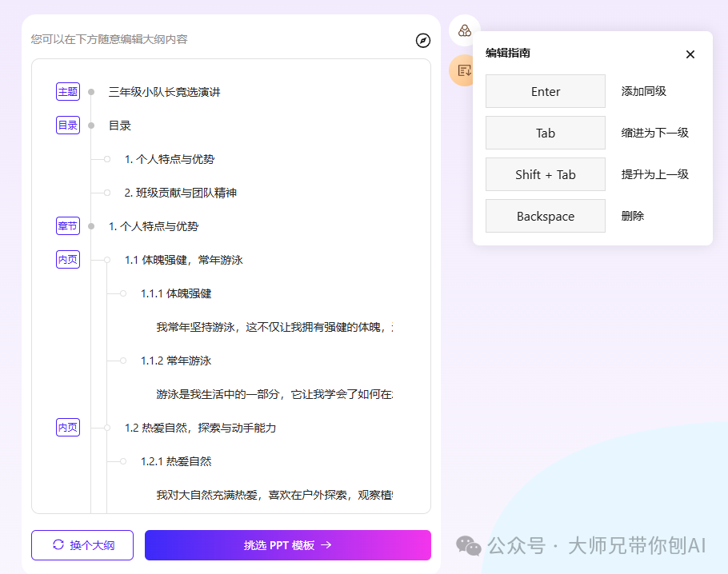Click the 内页 tag beside 1.1 体魄强健

tap(68, 259)
